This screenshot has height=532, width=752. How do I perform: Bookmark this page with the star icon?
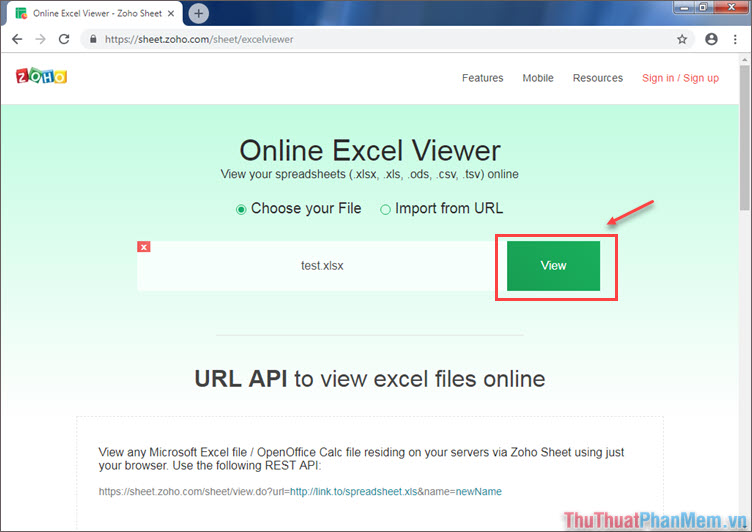point(682,39)
